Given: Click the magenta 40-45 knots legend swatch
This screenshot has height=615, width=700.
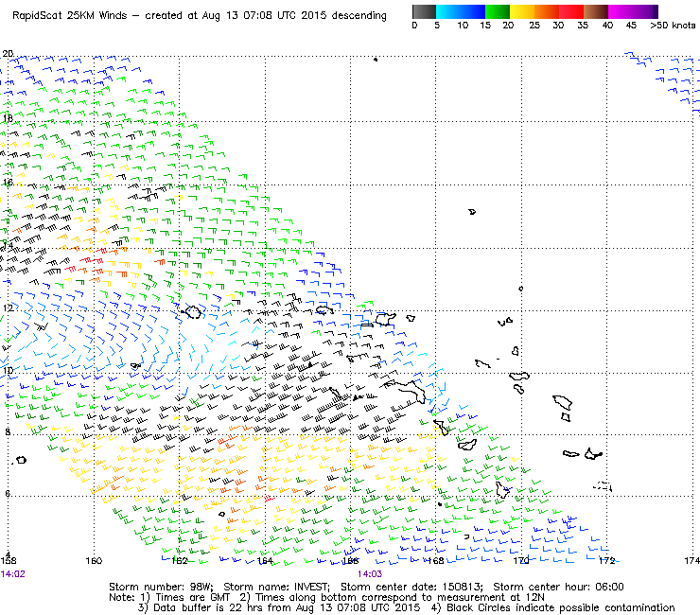Looking at the screenshot, I should (x=621, y=11).
